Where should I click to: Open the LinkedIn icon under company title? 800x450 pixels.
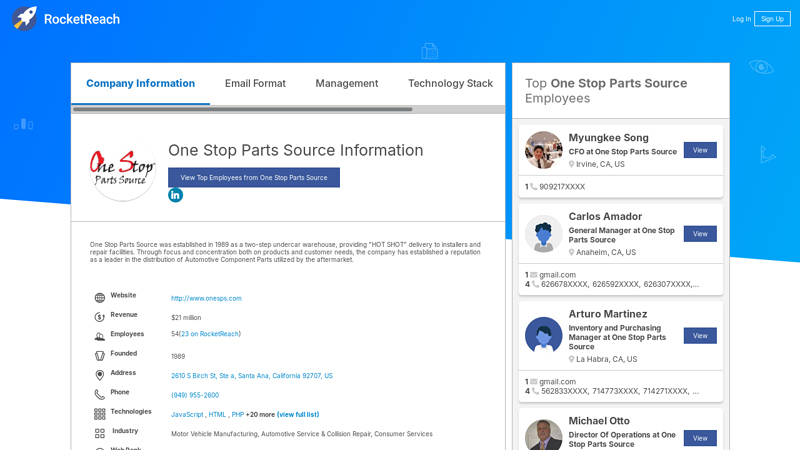[176, 195]
